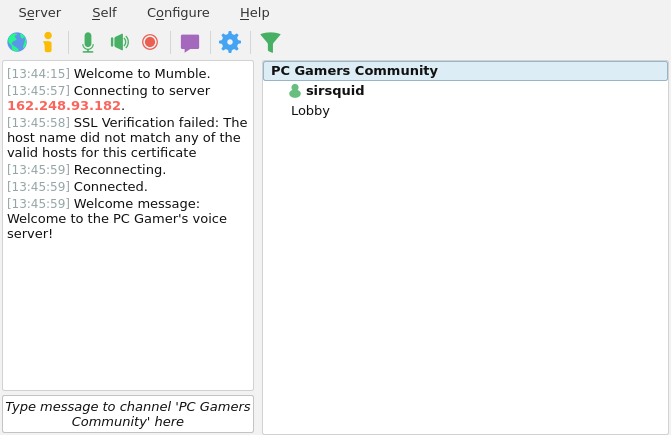671x435 pixels.
Task: Open the Help menu
Action: (254, 13)
